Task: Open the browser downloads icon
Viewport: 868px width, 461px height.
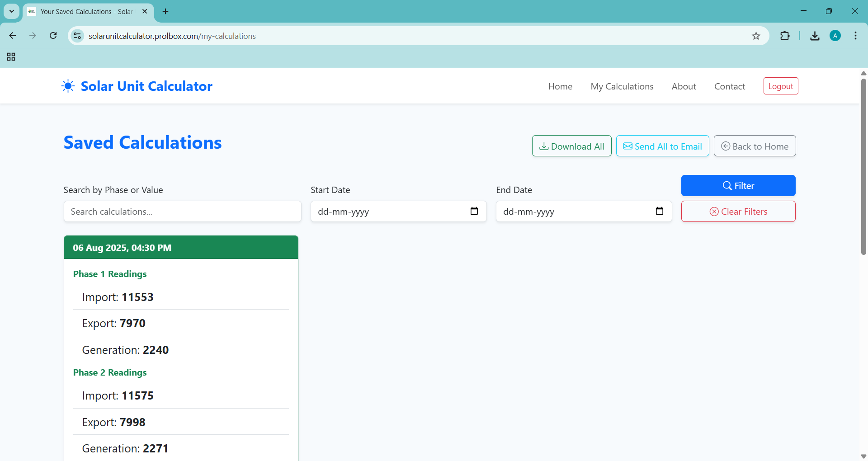Action: [x=815, y=36]
